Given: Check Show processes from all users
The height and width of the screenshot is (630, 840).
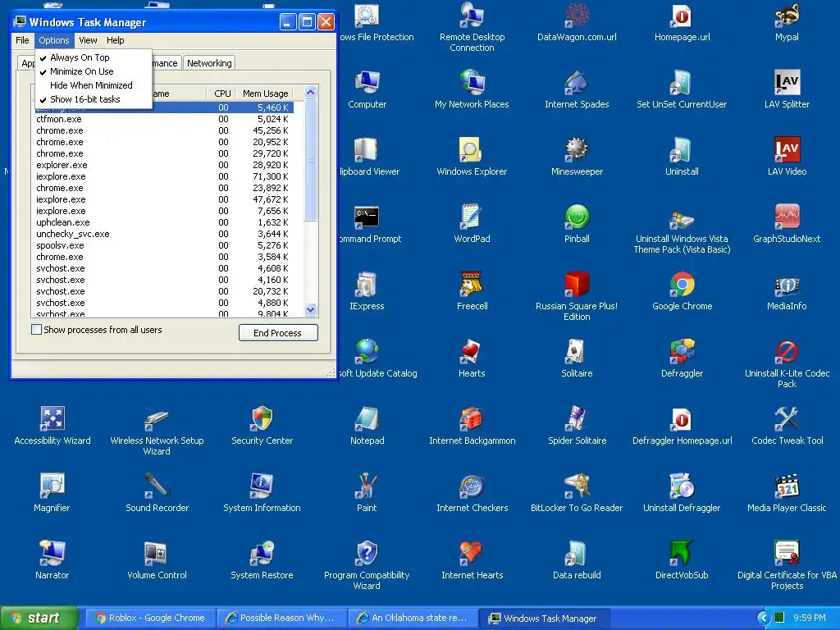Looking at the screenshot, I should (x=36, y=330).
